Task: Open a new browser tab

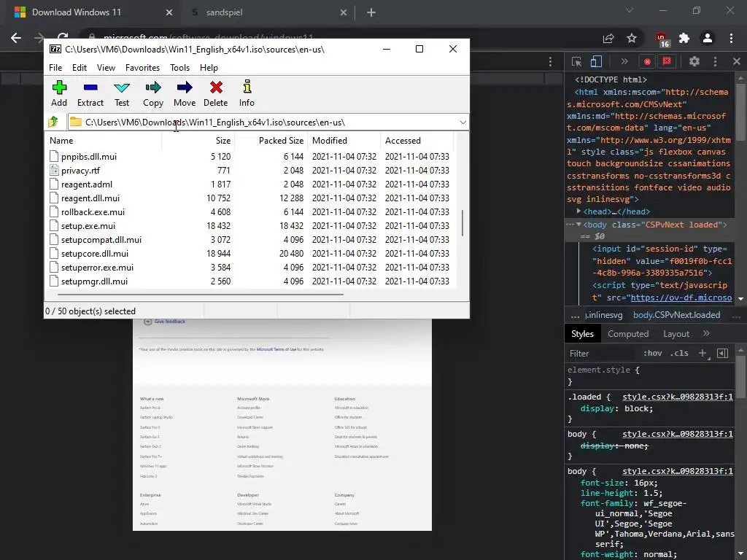Action: point(371,12)
